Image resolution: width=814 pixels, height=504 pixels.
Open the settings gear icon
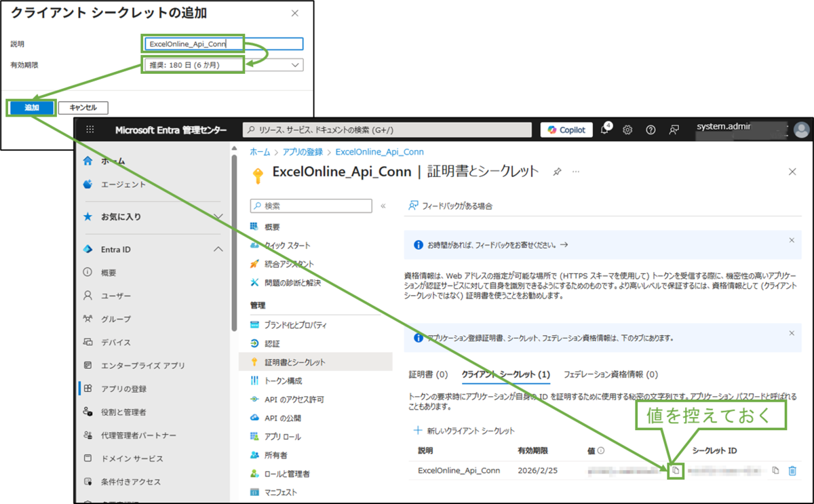pos(627,130)
